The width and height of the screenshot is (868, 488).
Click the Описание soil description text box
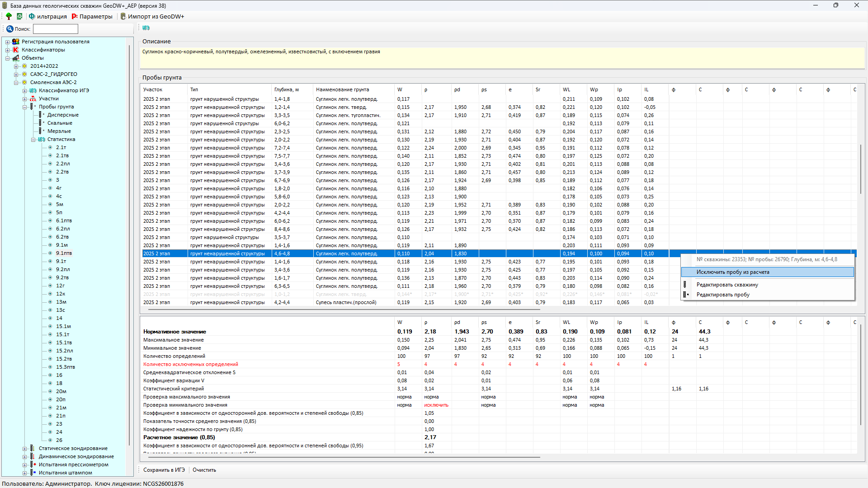[x=502, y=58]
